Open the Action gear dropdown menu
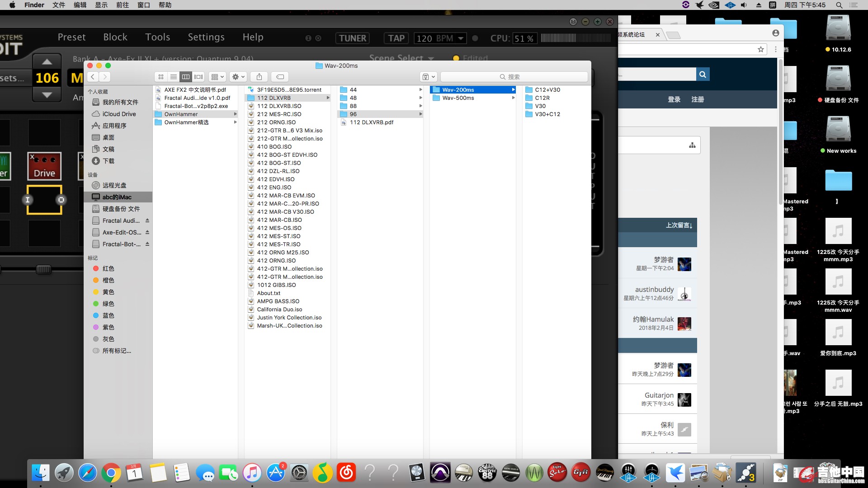This screenshot has height=488, width=868. 238,77
